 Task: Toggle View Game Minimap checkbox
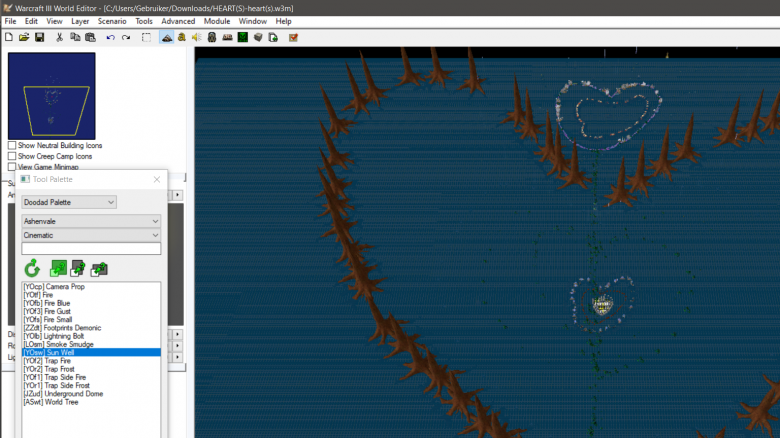(12, 167)
